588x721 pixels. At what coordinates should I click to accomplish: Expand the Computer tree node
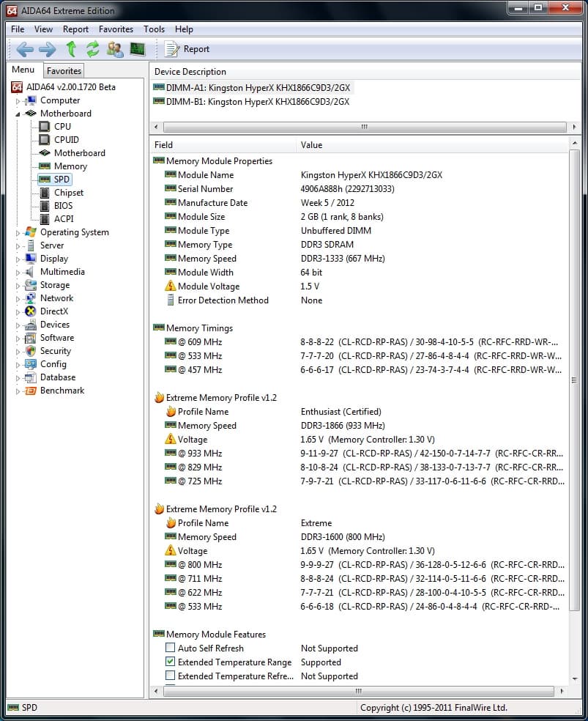(x=18, y=100)
